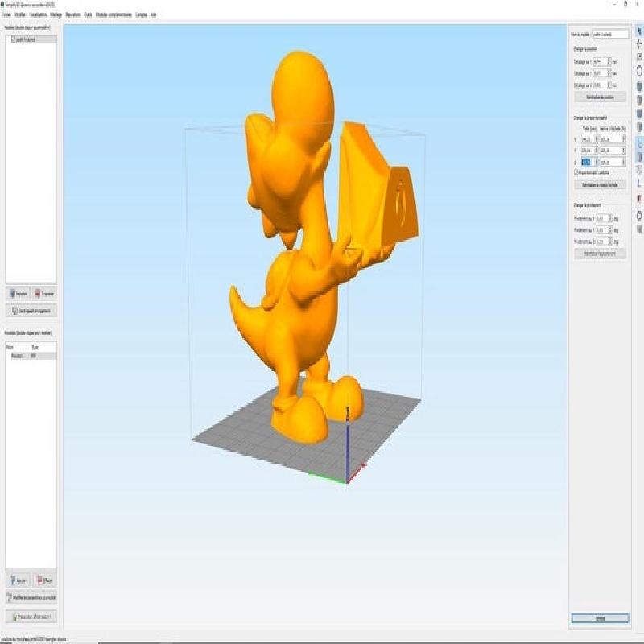This screenshot has width=644, height=644.
Task: Adjust the X offset stepper arrows
Action: [609, 62]
